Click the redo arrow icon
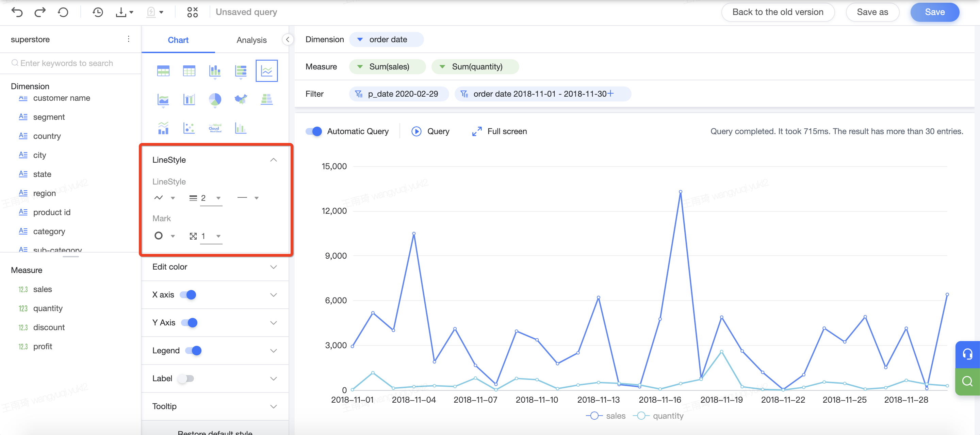980x435 pixels. [x=40, y=12]
